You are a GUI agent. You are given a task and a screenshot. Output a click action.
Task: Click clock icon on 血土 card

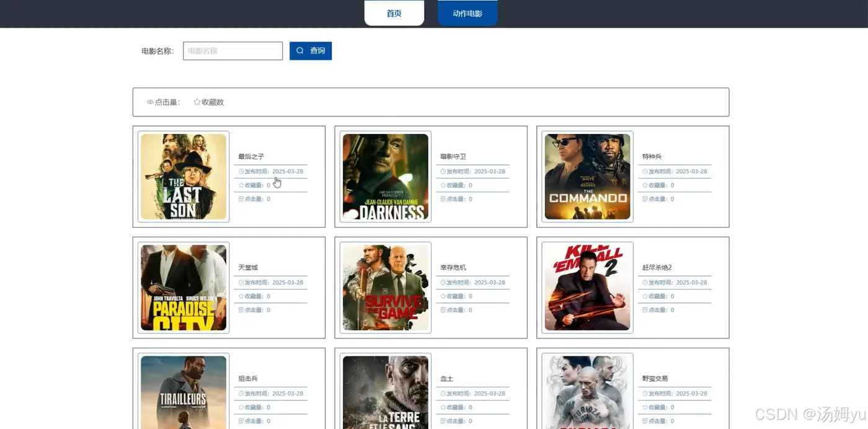(443, 394)
